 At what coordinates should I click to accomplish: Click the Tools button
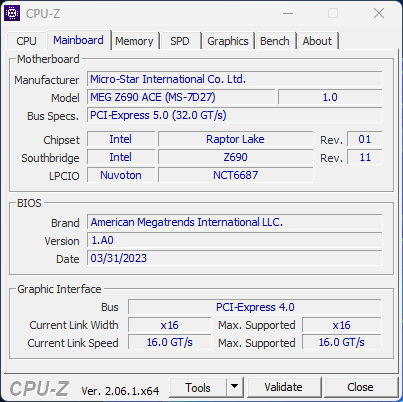point(198,387)
